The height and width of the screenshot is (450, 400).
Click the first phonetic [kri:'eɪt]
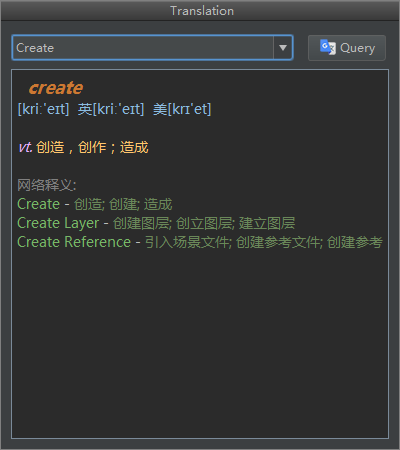(x=43, y=109)
